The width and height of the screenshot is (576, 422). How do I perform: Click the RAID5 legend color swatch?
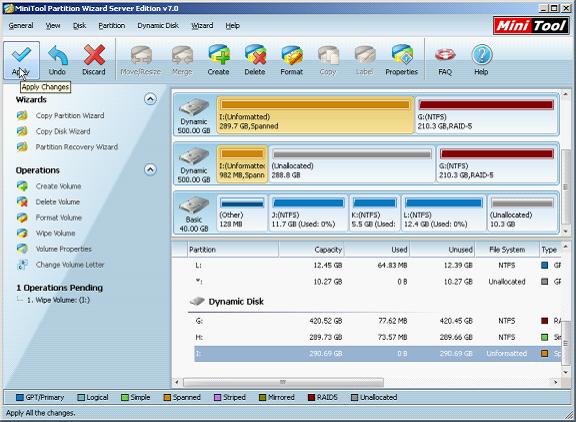point(312,397)
